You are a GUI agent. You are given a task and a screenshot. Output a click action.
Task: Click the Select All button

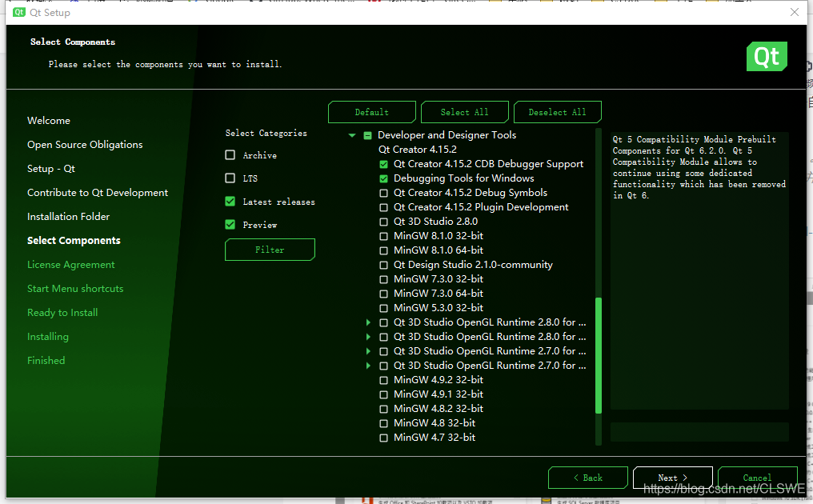[x=465, y=112]
